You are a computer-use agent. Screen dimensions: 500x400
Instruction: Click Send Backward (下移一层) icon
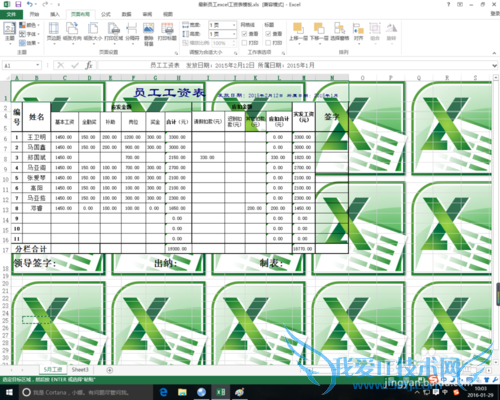[319, 33]
